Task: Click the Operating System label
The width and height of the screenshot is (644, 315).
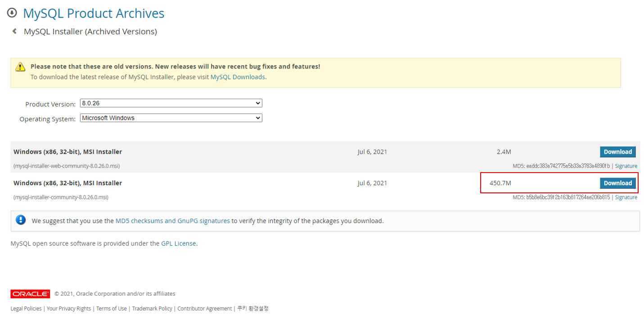Action: [48, 119]
